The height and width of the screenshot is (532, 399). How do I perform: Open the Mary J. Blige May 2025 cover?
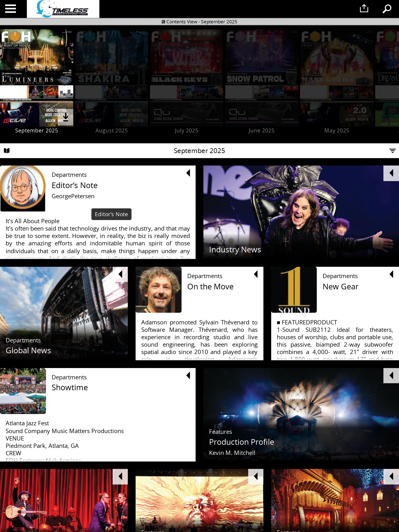(x=337, y=78)
